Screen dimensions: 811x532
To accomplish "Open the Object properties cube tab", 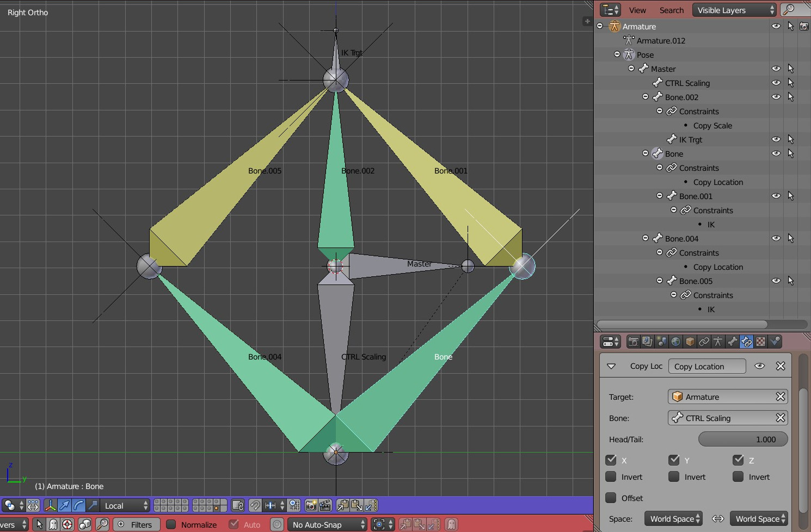I will click(x=690, y=342).
